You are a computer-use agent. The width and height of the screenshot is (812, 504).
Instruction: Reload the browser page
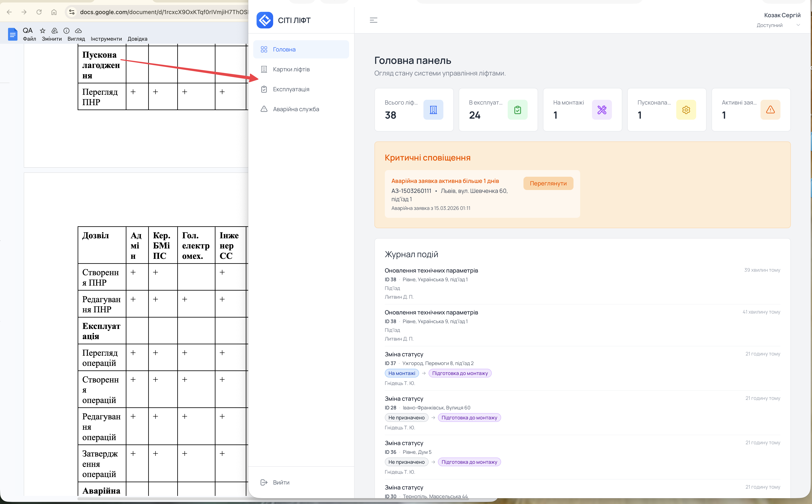(39, 12)
